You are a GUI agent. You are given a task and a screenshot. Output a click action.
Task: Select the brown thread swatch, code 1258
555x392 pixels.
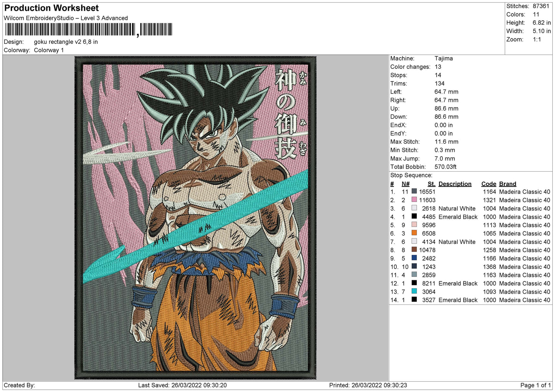414,250
